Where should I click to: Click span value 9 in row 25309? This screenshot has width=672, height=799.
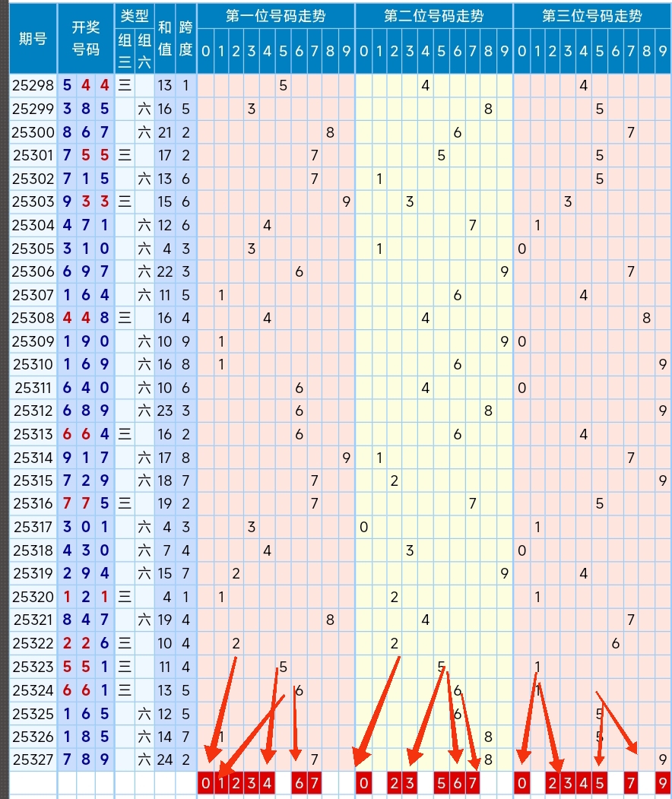click(x=185, y=341)
